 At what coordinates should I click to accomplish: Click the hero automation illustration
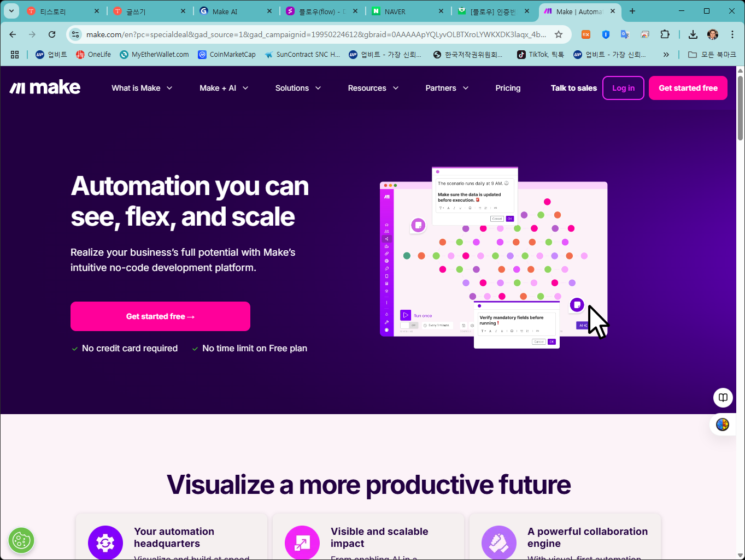[x=494, y=258]
